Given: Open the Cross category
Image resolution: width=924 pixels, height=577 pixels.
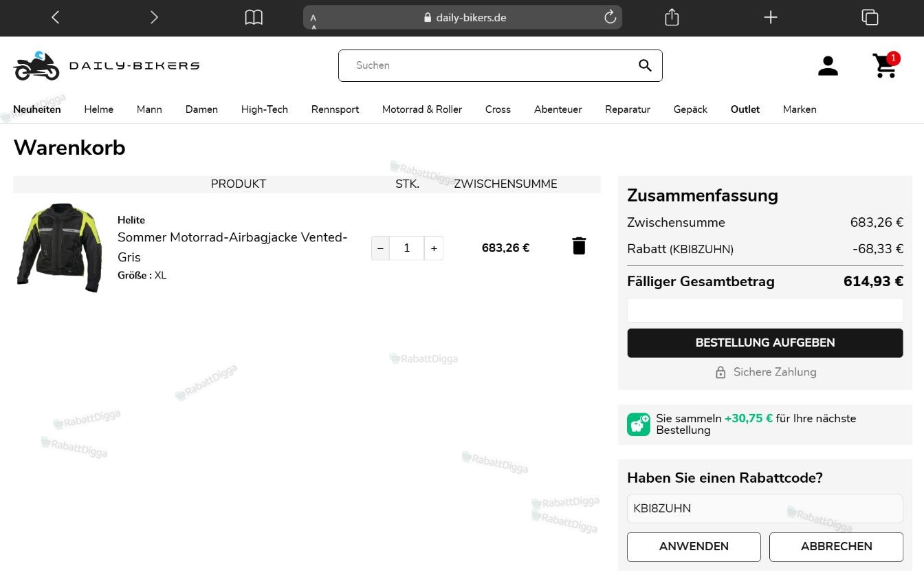Looking at the screenshot, I should tap(498, 109).
